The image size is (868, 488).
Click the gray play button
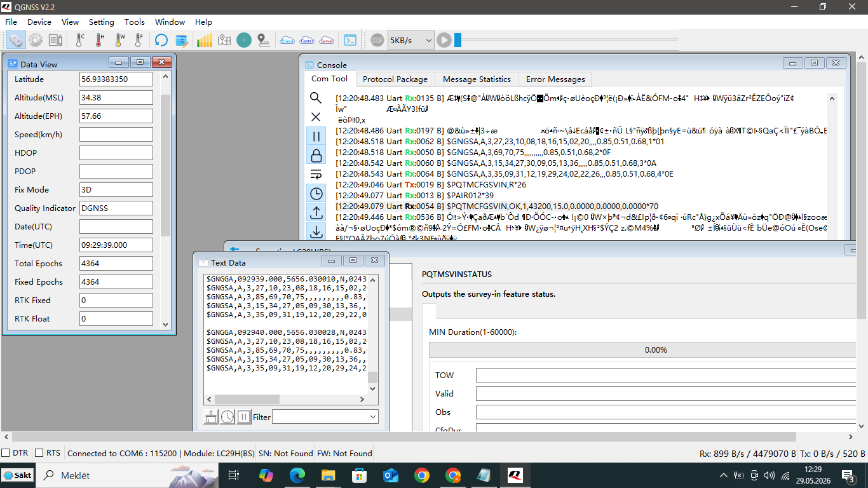[444, 40]
